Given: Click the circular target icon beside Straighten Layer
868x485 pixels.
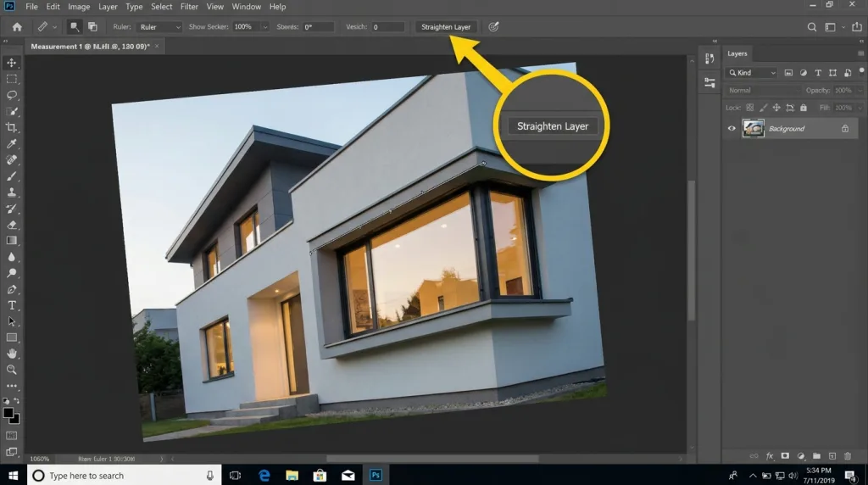Looking at the screenshot, I should [494, 26].
